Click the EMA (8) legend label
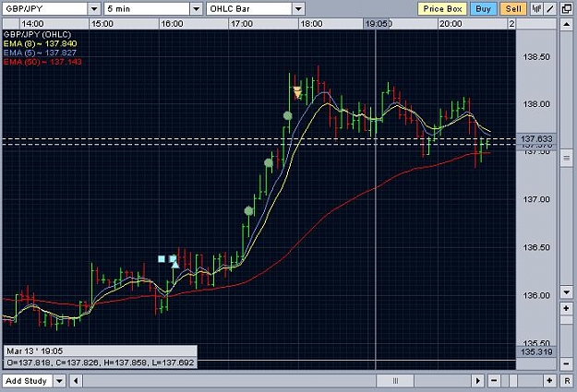 (40, 43)
